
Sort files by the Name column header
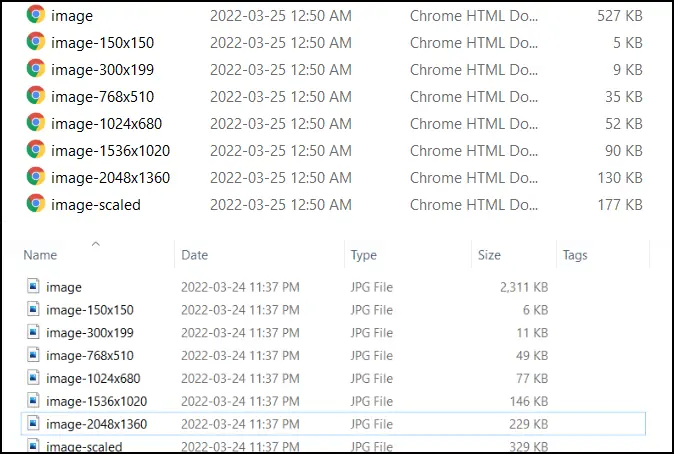tap(41, 256)
